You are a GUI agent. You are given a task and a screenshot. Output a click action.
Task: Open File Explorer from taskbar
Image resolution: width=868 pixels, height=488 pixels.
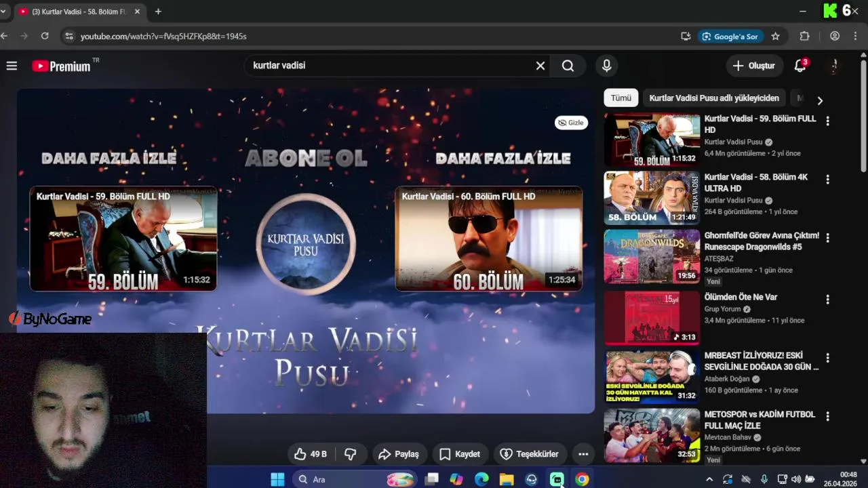pyautogui.click(x=507, y=479)
